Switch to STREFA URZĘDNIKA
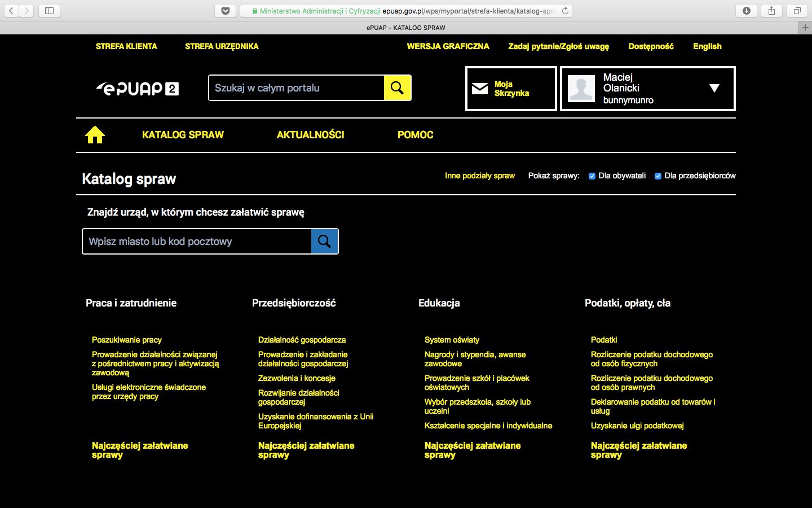Viewport: 812px width, 508px height. (222, 46)
